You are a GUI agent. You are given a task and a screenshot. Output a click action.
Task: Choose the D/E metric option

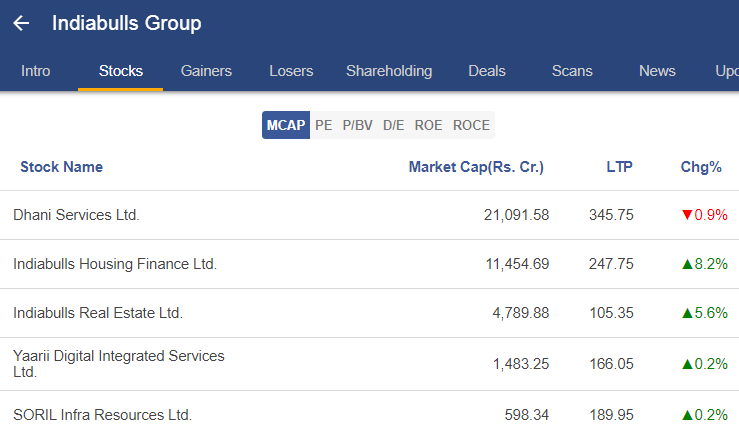pos(393,125)
